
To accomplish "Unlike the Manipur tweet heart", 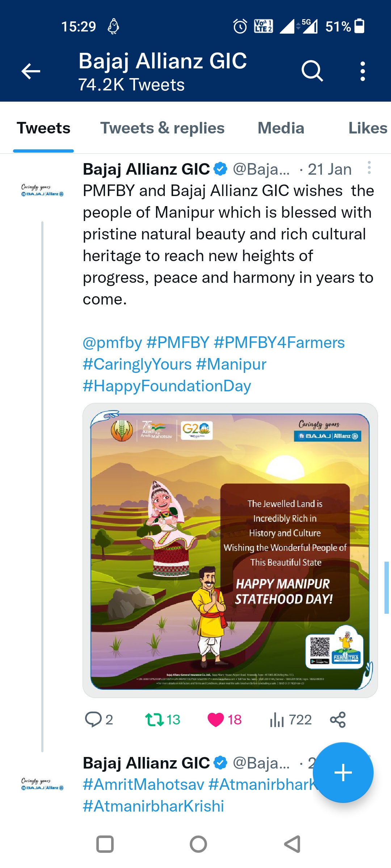I will tap(216, 719).
